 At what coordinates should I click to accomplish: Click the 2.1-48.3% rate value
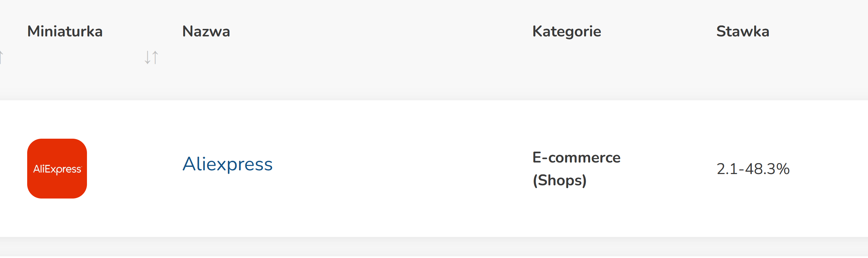point(753,169)
